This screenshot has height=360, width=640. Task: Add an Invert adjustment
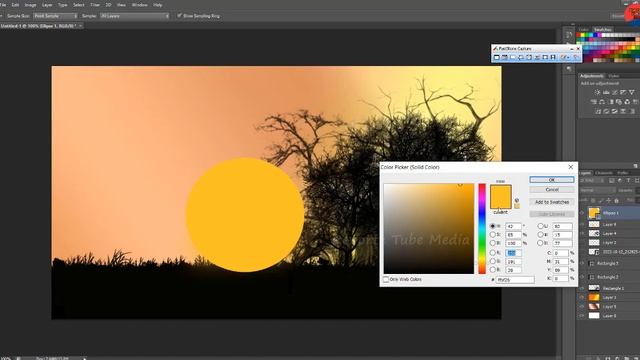click(598, 111)
